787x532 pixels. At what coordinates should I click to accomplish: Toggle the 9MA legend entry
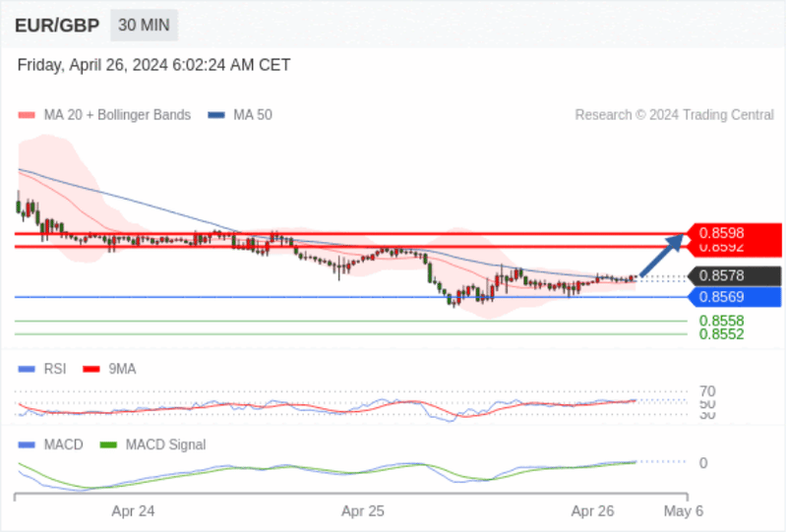pos(109,369)
